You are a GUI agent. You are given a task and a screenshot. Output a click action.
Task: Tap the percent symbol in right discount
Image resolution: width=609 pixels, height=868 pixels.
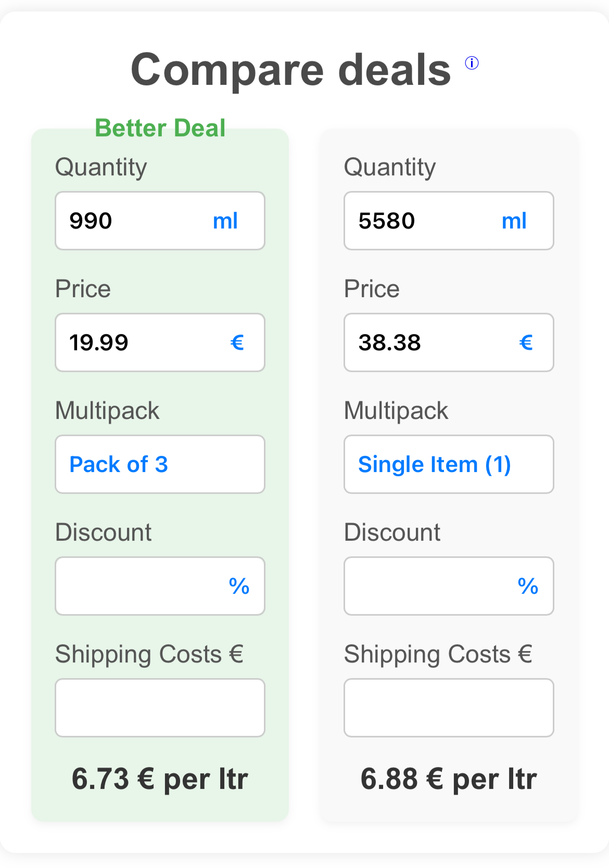pos(528,586)
